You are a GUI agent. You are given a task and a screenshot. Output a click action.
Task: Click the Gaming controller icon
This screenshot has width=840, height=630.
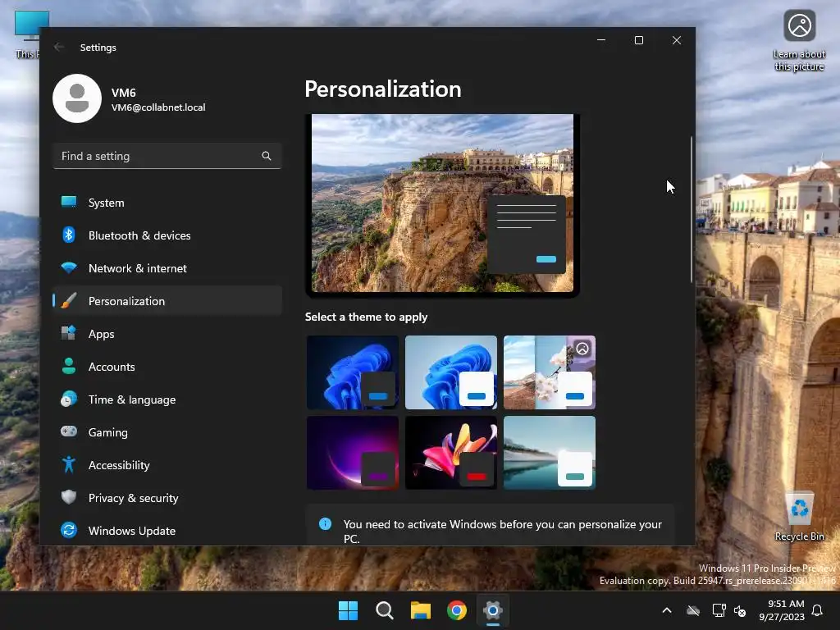click(x=69, y=431)
